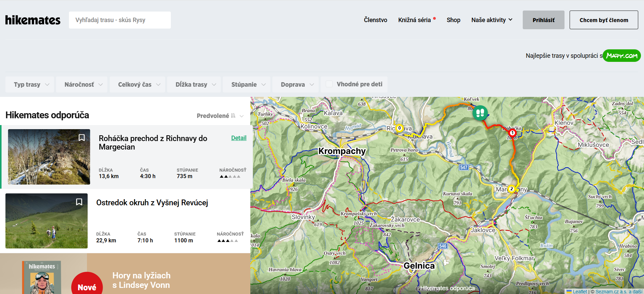The image size is (644, 294).
Task: Open the Doprava filter dropdown
Action: 297,84
